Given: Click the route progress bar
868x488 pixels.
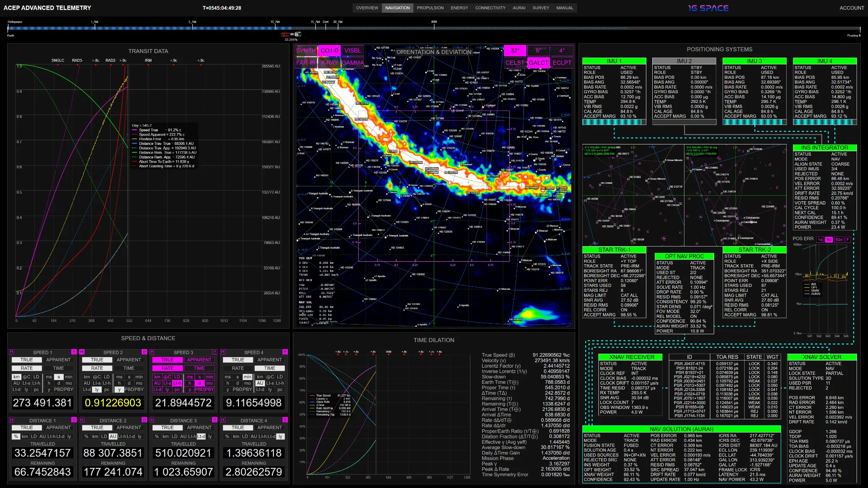Looking at the screenshot, I should click(x=434, y=28).
